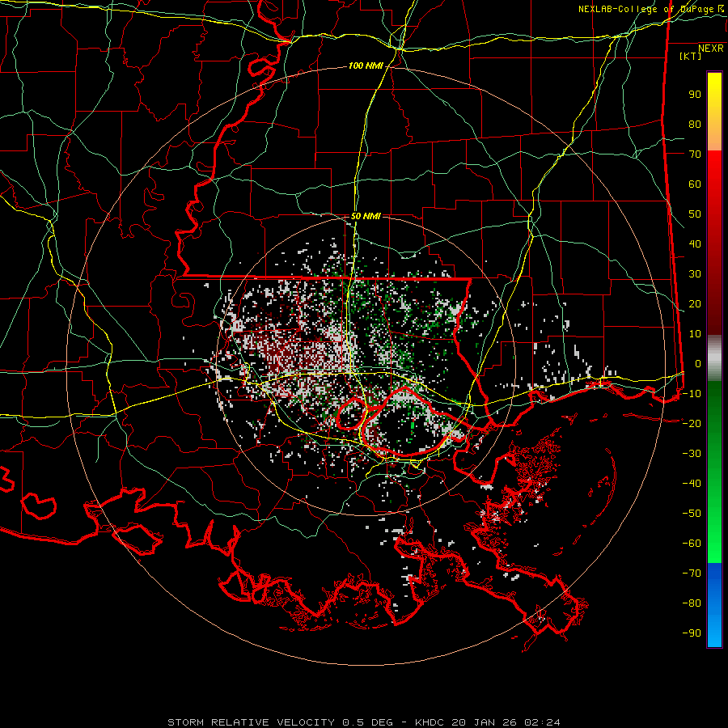Select the -10 scale value

tap(692, 394)
